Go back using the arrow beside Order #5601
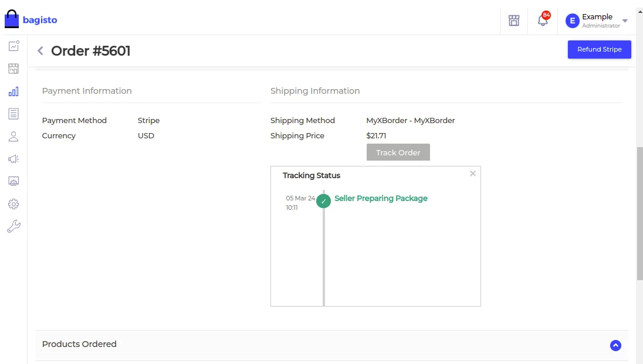 tap(40, 51)
